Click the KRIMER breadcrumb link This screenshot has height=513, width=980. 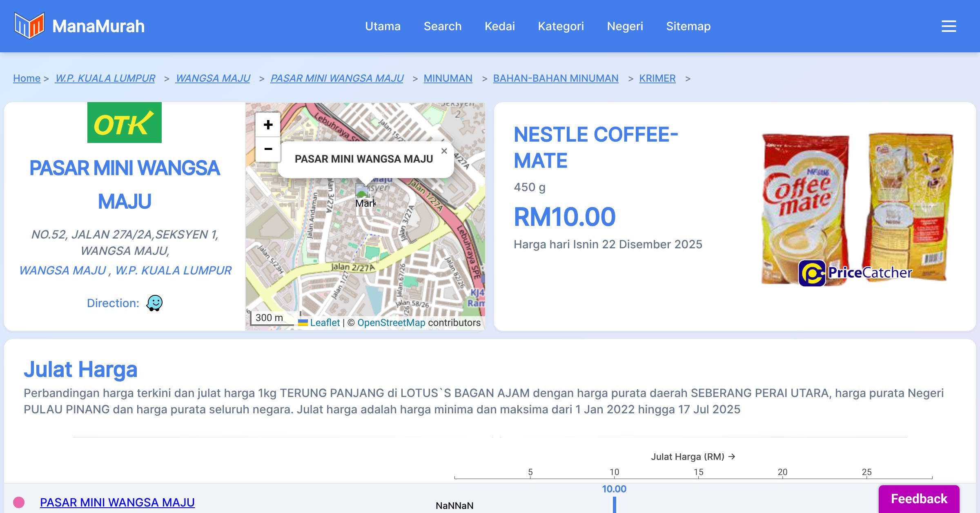tap(657, 78)
